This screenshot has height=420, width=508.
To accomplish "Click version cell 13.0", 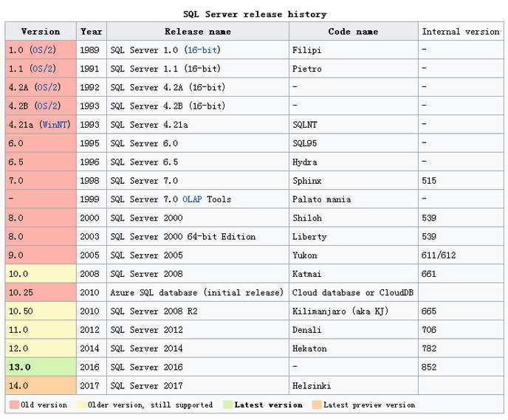I will pos(41,367).
